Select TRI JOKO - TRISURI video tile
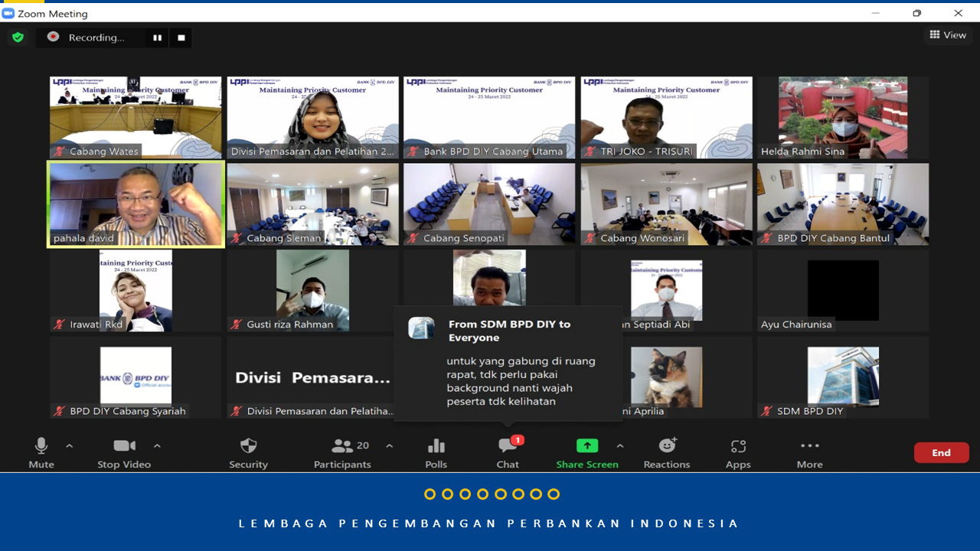 tap(666, 118)
